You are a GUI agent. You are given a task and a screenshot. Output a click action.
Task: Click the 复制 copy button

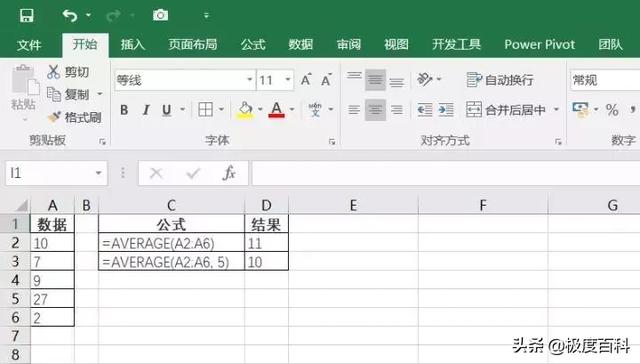[x=68, y=94]
